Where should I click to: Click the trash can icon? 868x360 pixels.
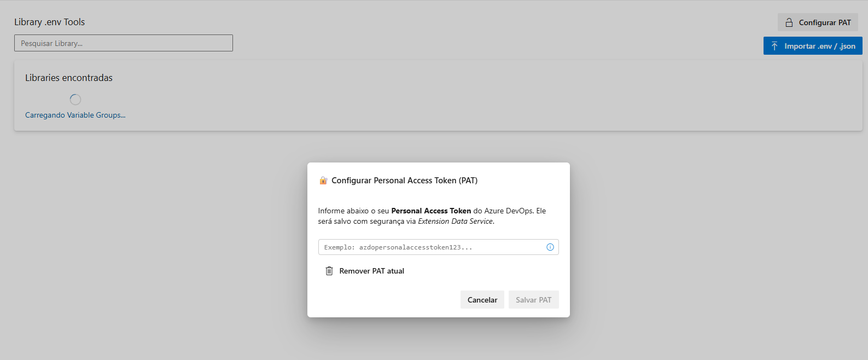[x=329, y=271]
